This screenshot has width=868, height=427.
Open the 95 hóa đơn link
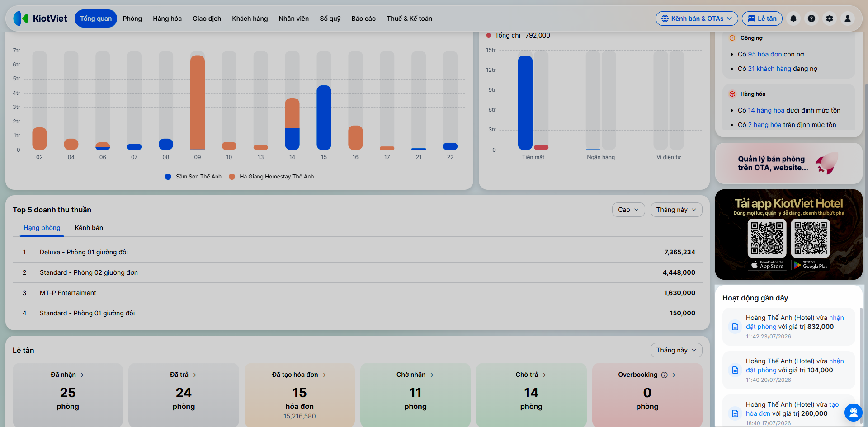tap(765, 54)
